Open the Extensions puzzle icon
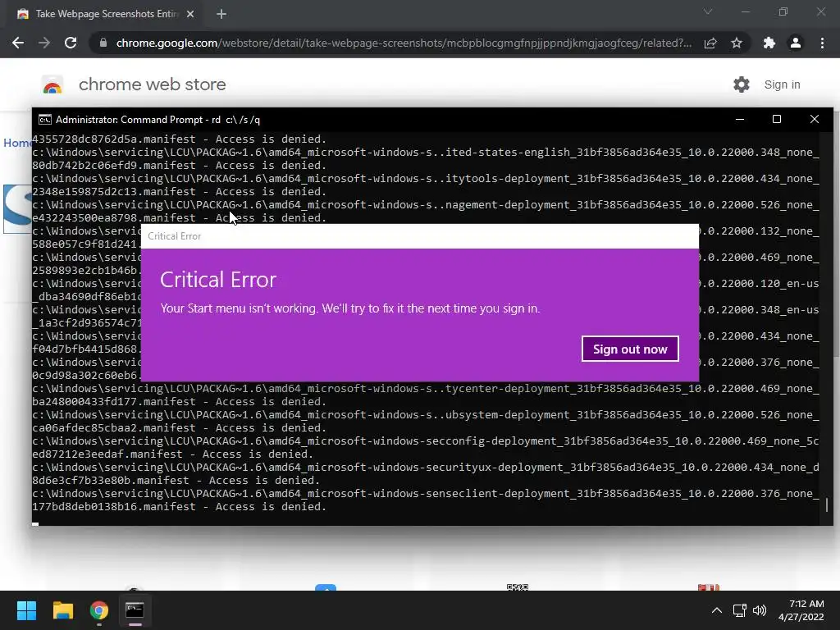Viewport: 840px width, 630px height. tap(769, 43)
